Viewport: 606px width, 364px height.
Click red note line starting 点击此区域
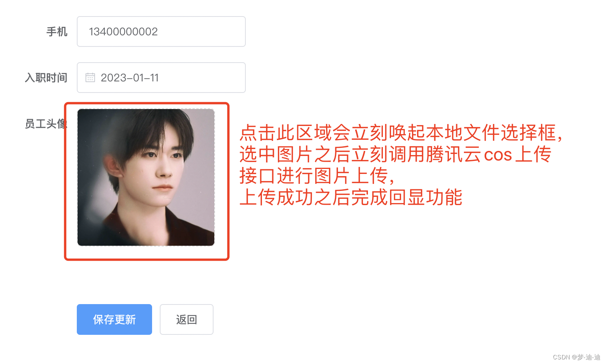(x=401, y=133)
